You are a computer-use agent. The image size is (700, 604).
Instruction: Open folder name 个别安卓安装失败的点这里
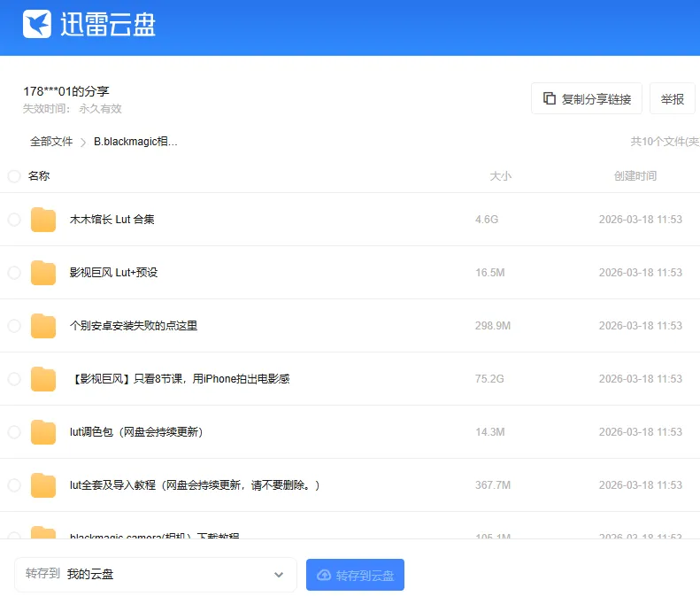coord(134,326)
